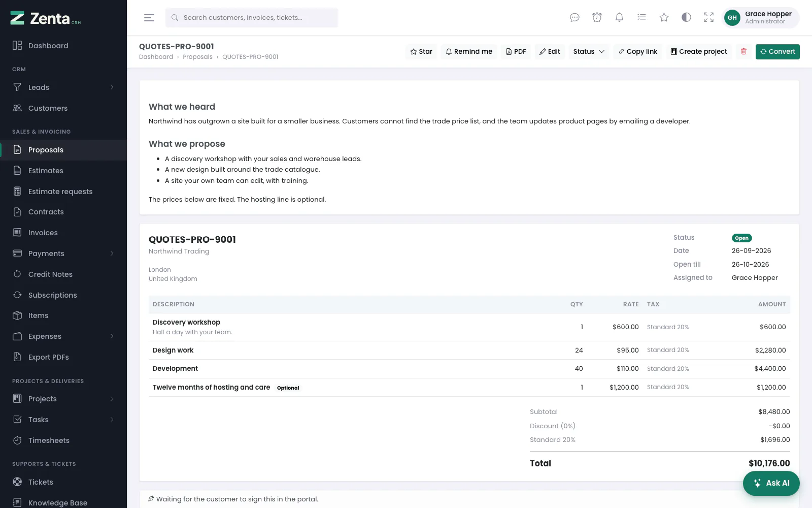Open the chat messages icon
812x508 pixels.
[x=574, y=18]
